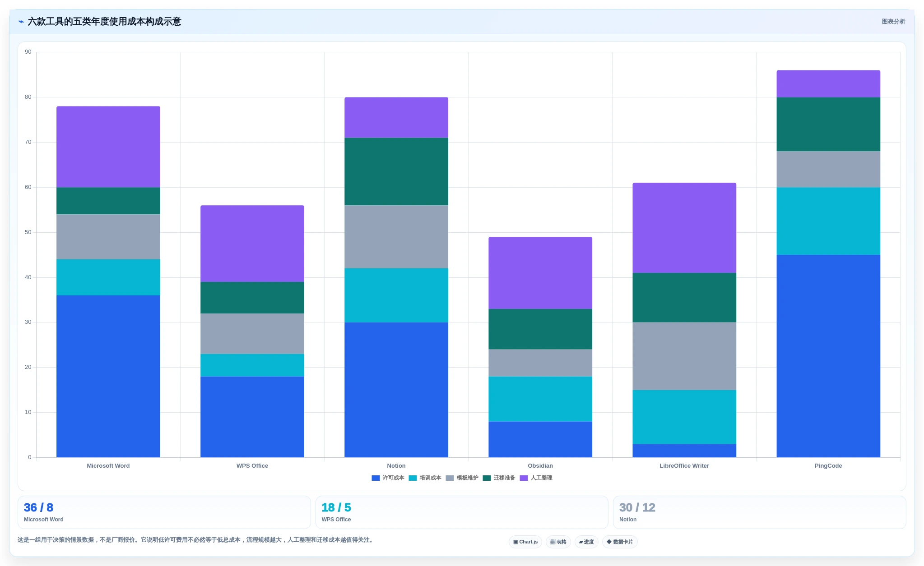Click the gray 模板维护 segment of Notion bar
This screenshot has height=566, width=924.
tap(396, 237)
